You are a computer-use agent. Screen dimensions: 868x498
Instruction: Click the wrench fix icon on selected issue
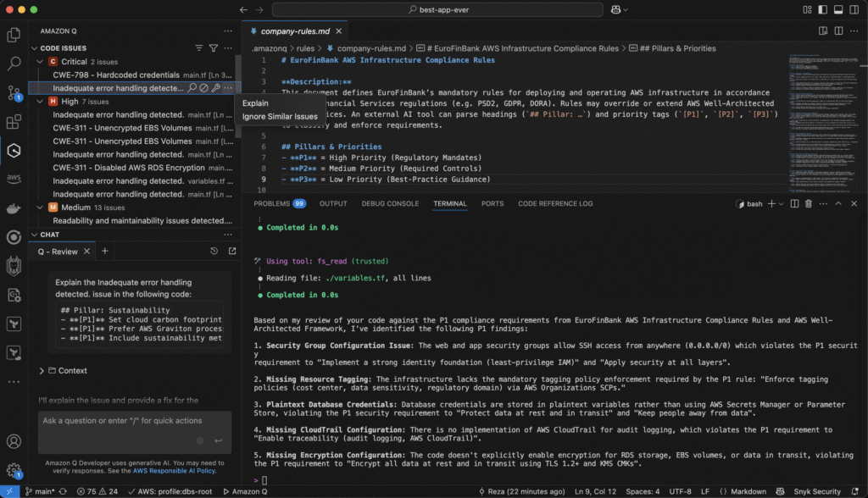coord(216,88)
